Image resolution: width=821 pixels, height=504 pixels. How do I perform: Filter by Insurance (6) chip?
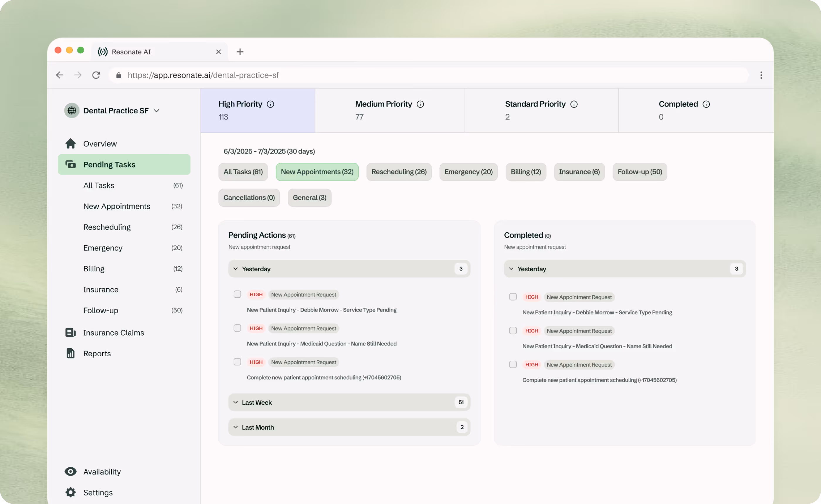click(x=579, y=172)
